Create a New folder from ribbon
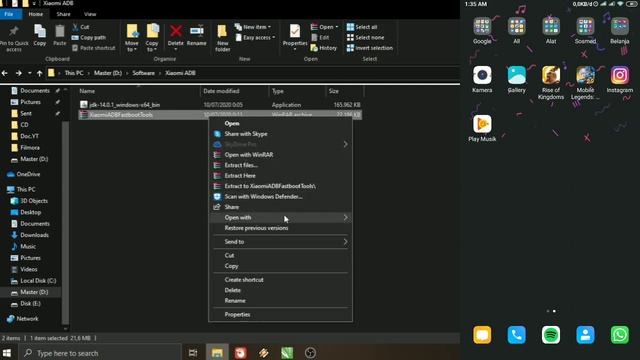 222,38
